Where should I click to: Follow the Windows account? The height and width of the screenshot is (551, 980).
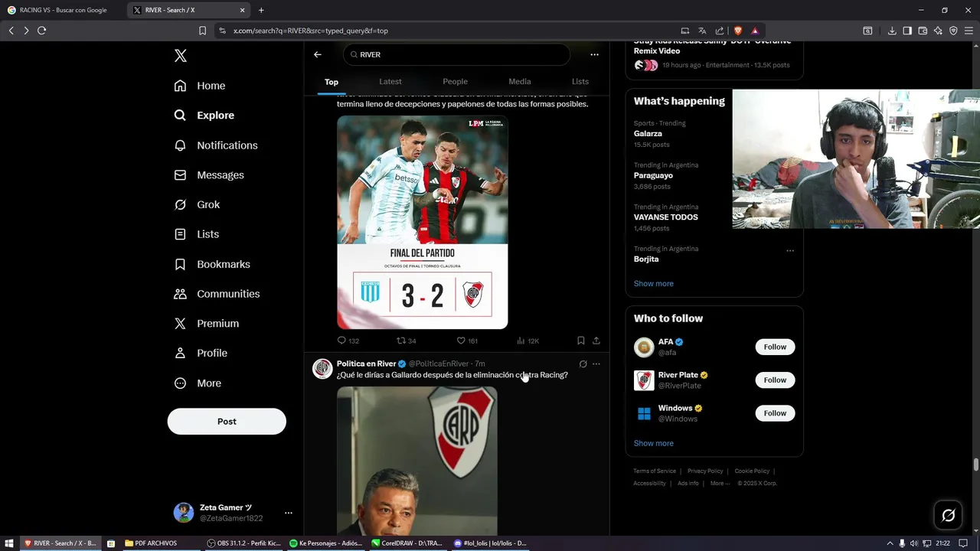(x=775, y=413)
